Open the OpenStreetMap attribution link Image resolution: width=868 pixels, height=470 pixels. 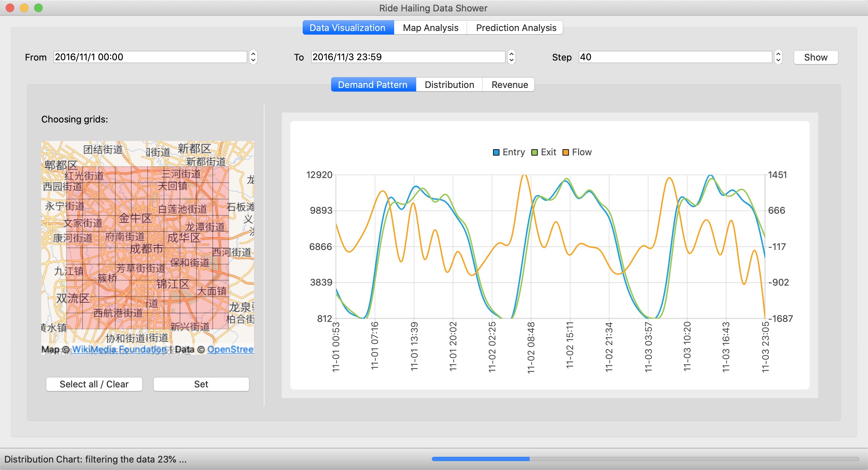(230, 349)
